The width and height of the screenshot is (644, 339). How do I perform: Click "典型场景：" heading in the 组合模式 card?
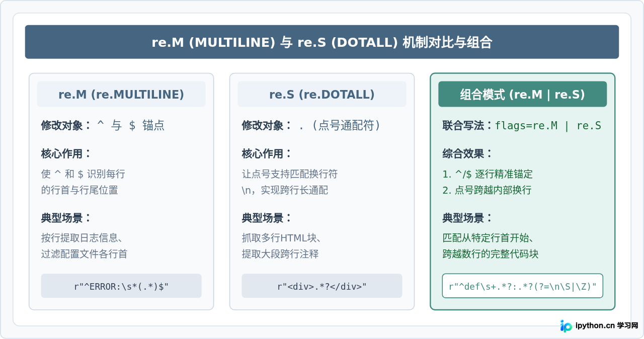[468, 218]
